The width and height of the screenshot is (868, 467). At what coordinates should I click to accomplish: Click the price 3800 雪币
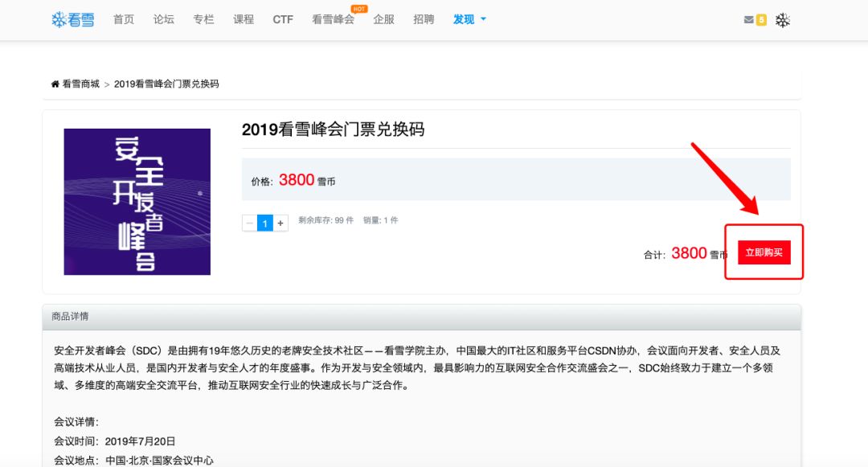tap(307, 180)
